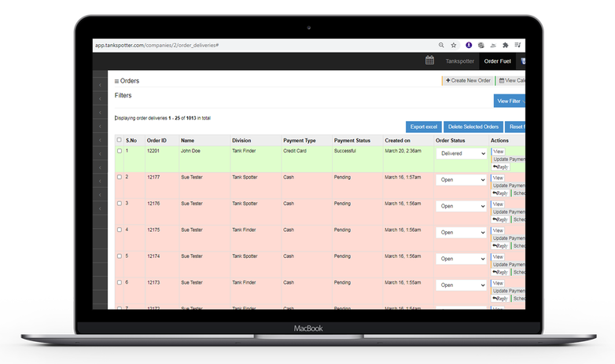The width and height of the screenshot is (615, 364).
Task: Open the order status dropdown for order 12174
Action: pos(461,259)
